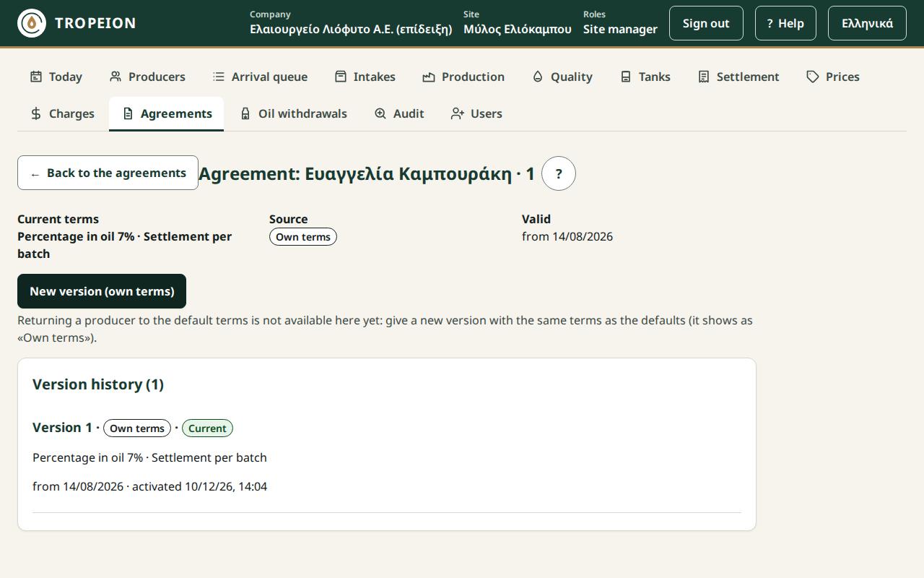This screenshot has height=578, width=924.
Task: Click the add-user icon beside Users
Action: pyautogui.click(x=458, y=113)
